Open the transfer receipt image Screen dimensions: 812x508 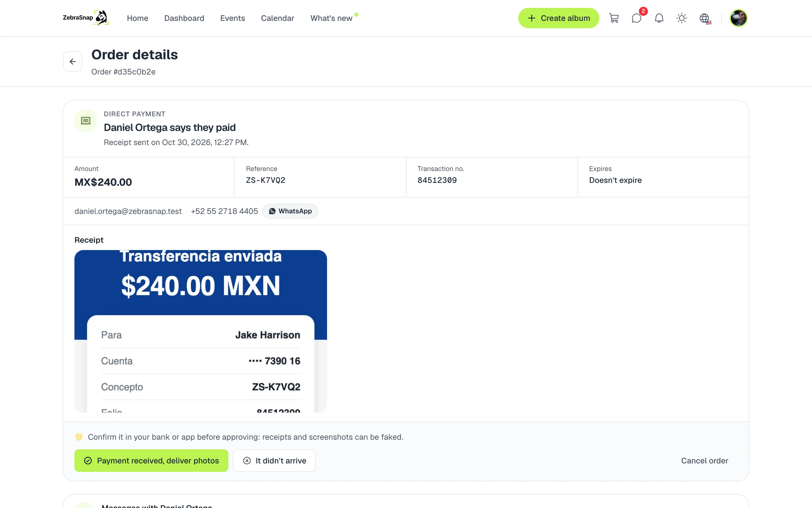(201, 331)
